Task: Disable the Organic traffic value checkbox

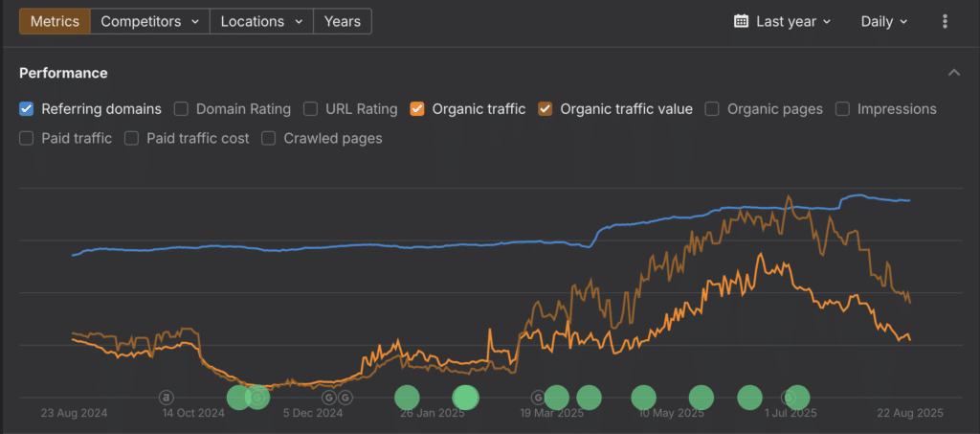Action: [546, 109]
